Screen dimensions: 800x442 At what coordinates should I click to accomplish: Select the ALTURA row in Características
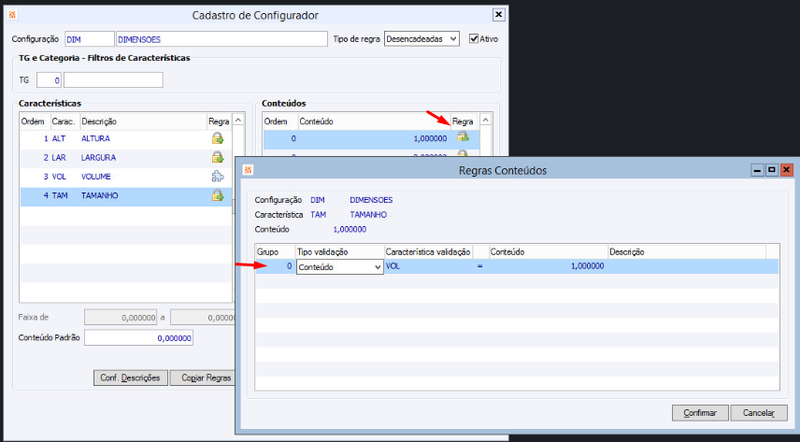click(126, 138)
